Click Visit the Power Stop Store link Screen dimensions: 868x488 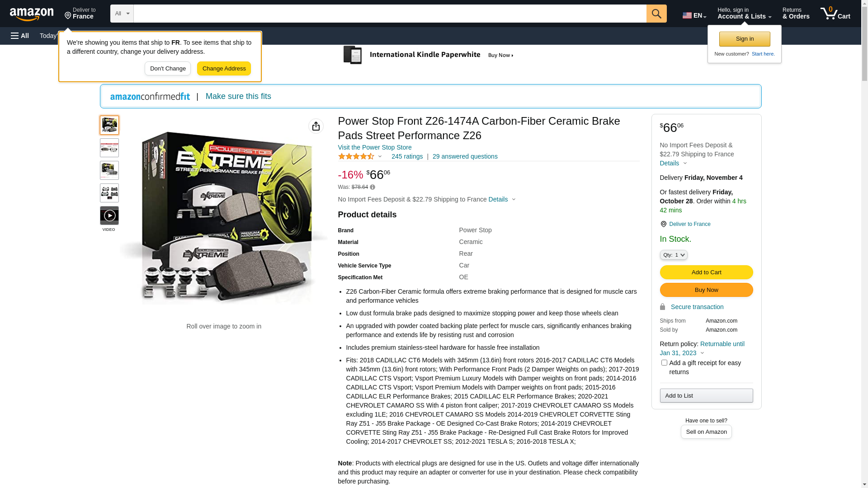(375, 147)
